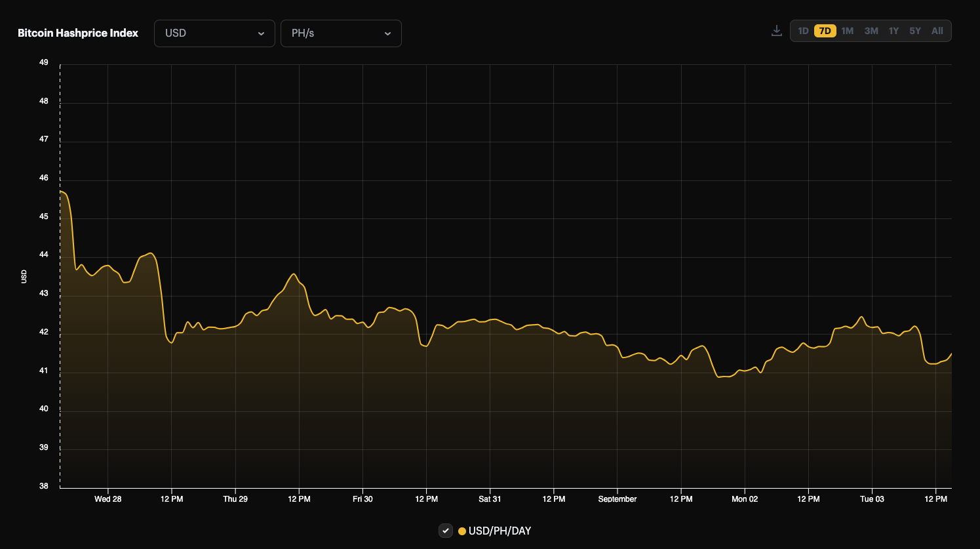Click the Sat 31 axis label

490,498
